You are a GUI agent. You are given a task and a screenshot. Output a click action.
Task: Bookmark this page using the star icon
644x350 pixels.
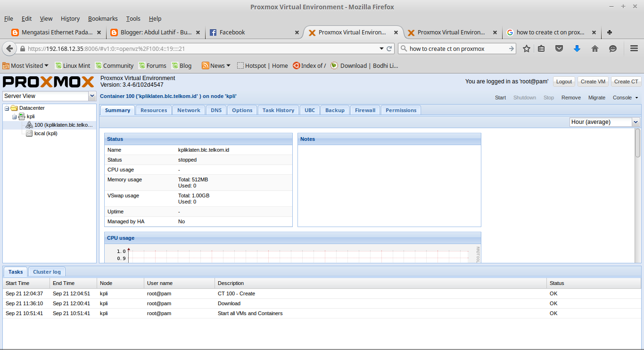click(527, 49)
